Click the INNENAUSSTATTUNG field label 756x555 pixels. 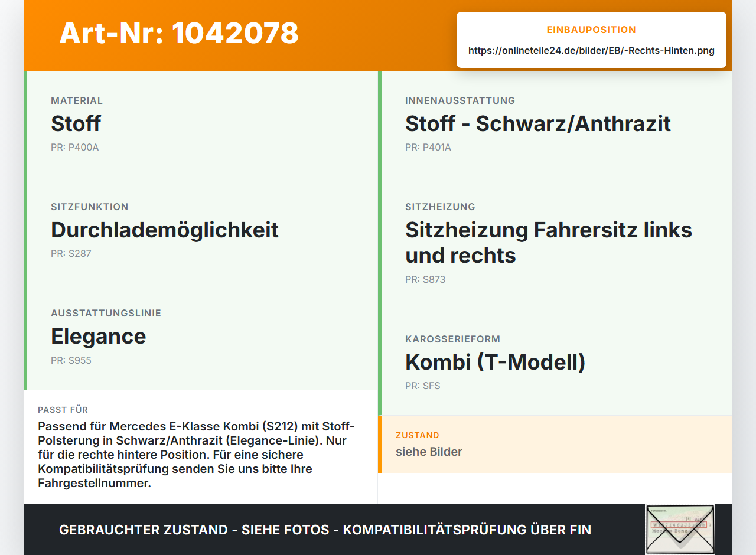460,100
